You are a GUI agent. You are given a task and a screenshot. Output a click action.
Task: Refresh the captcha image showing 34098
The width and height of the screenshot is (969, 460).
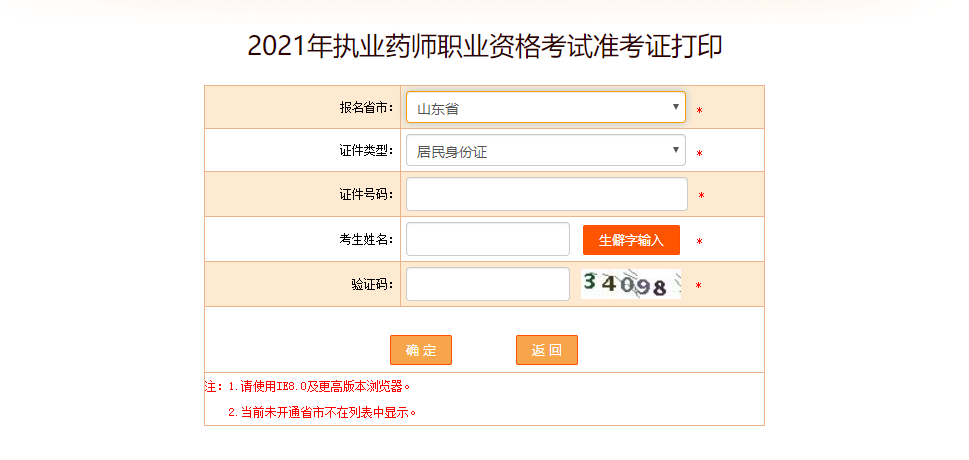[631, 285]
